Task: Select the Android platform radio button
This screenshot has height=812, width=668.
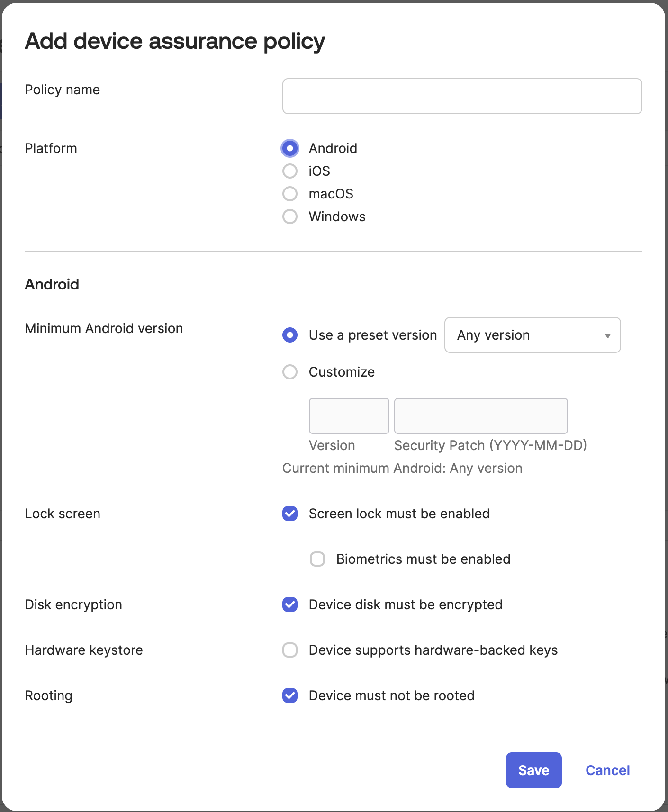Action: pos(290,148)
